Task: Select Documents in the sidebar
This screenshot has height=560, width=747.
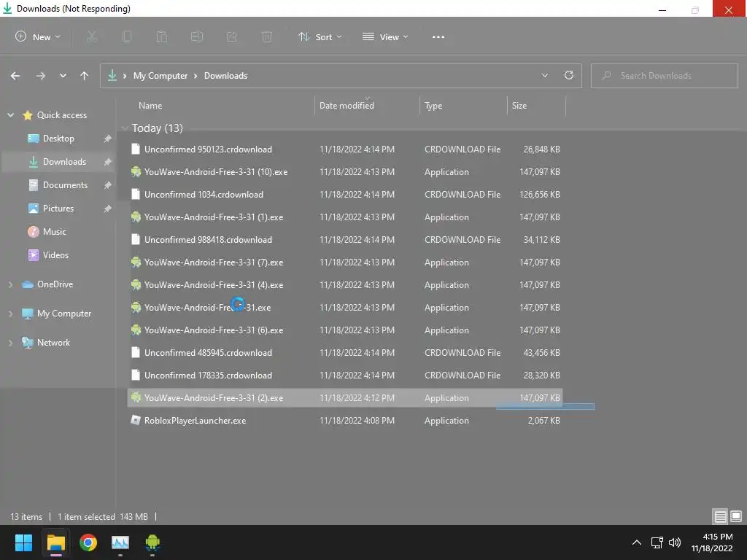Action: pyautogui.click(x=58, y=185)
